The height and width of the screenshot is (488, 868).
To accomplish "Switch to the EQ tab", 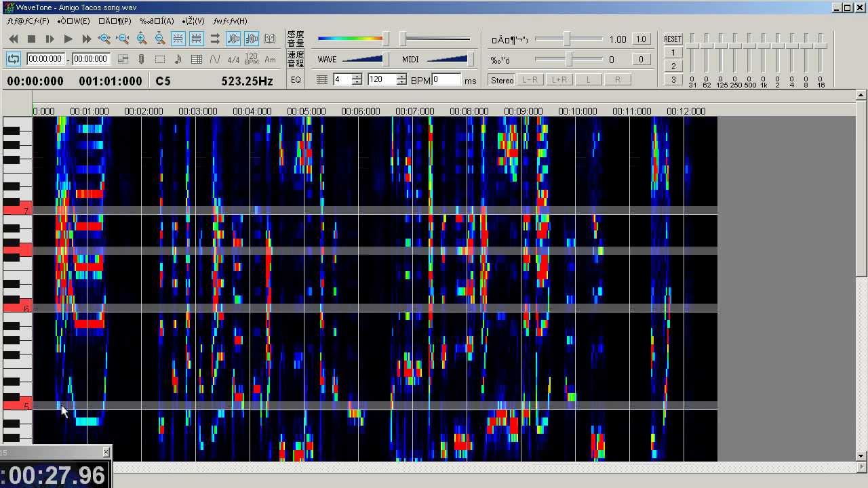I will pyautogui.click(x=296, y=80).
